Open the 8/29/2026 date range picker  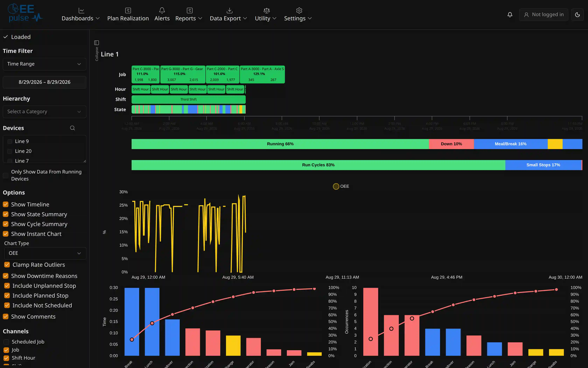click(44, 82)
